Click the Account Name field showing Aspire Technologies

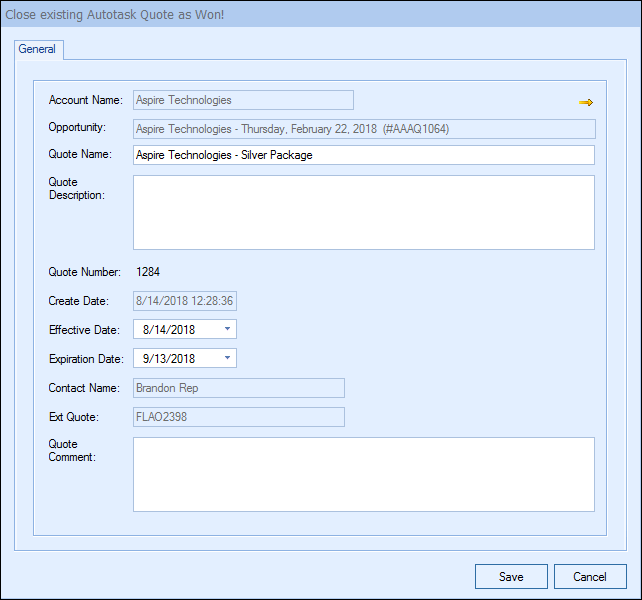point(243,100)
